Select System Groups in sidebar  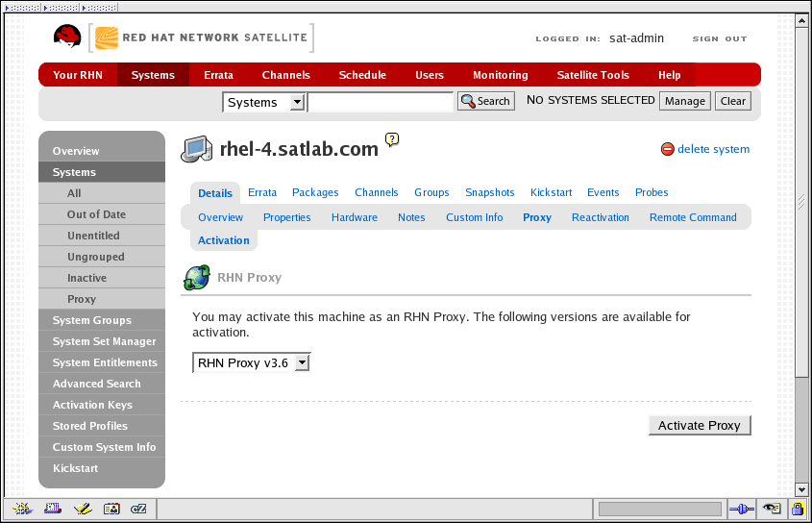(x=102, y=320)
